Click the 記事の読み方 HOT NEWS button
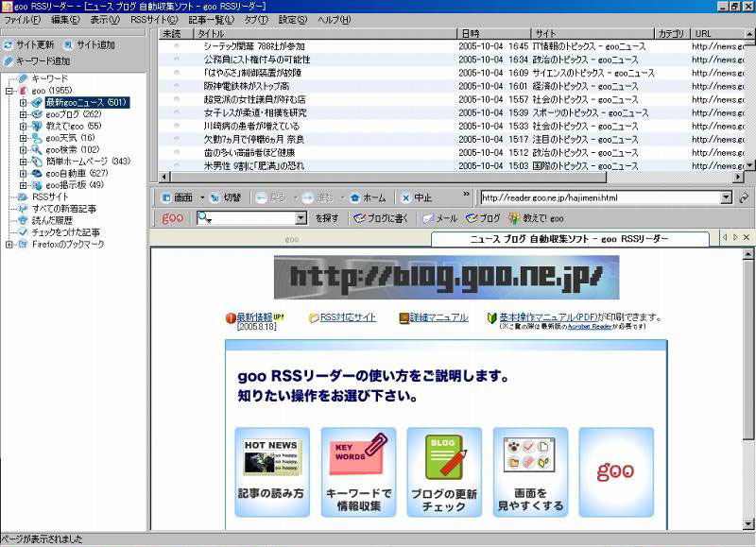Viewport: 756px width, 547px height. 272,471
